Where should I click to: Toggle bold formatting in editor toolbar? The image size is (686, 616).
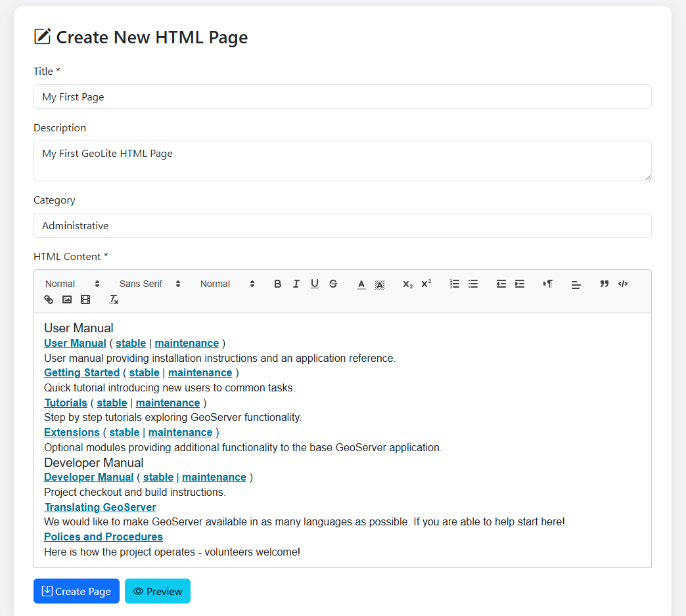click(277, 284)
